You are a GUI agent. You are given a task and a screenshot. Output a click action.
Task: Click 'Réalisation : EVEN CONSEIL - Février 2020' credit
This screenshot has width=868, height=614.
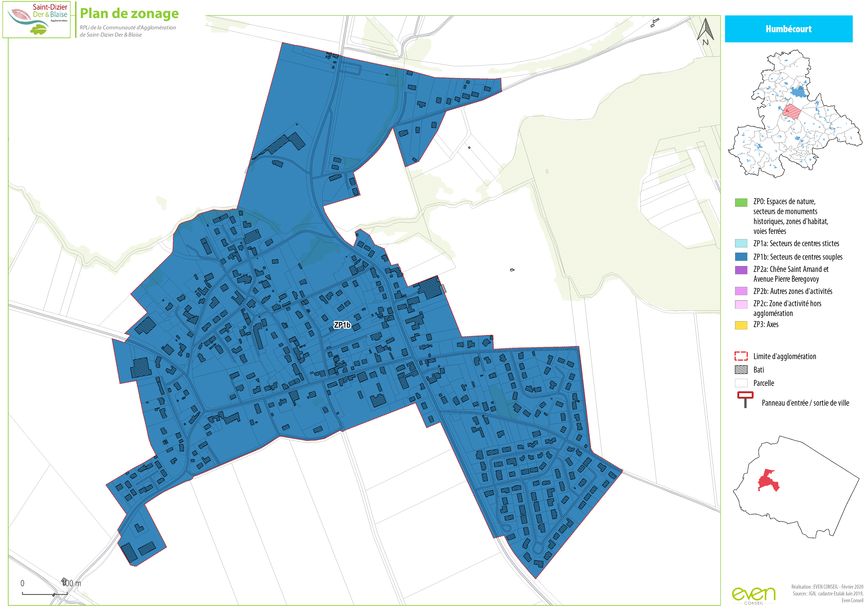point(827,587)
